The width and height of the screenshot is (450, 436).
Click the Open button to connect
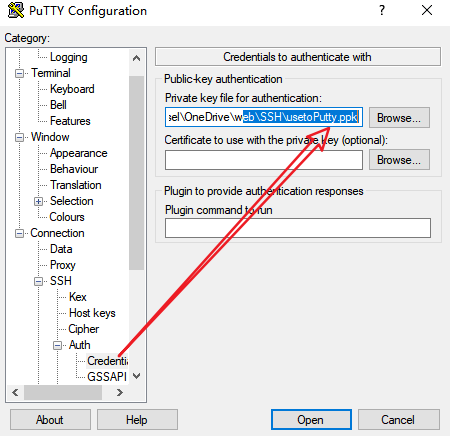coord(311,419)
